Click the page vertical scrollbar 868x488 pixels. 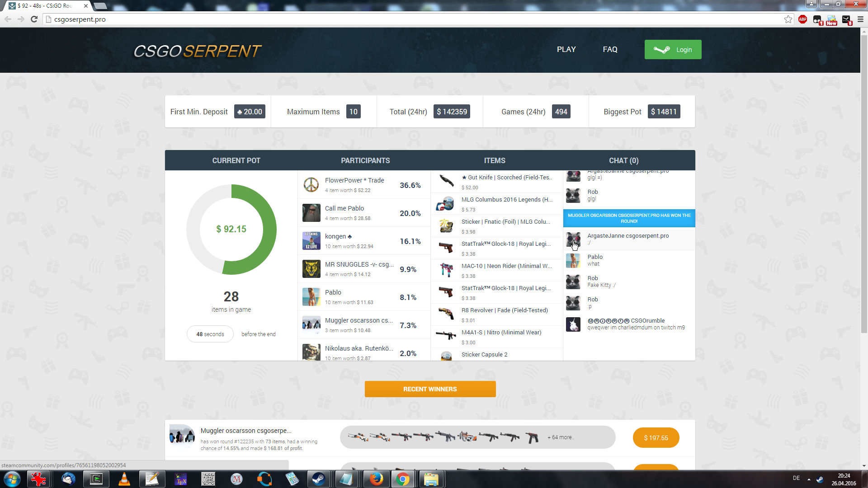(x=863, y=181)
